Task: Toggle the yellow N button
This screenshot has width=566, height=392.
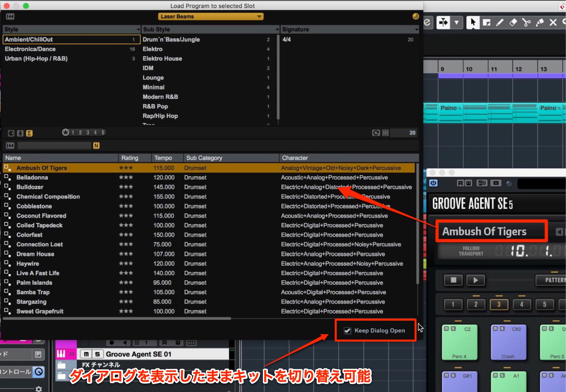Action: tap(96, 146)
